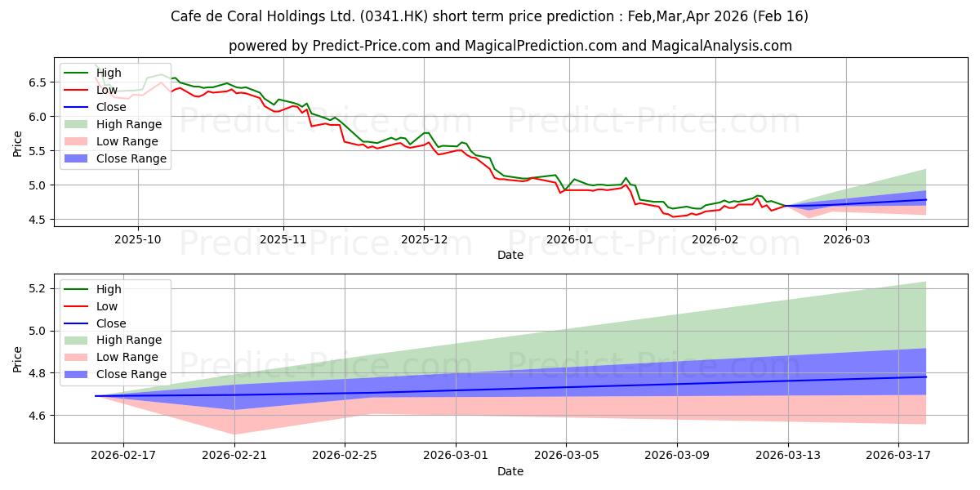This screenshot has height=490, width=980.
Task: Select High Range patch in top legend
Action: 78,124
